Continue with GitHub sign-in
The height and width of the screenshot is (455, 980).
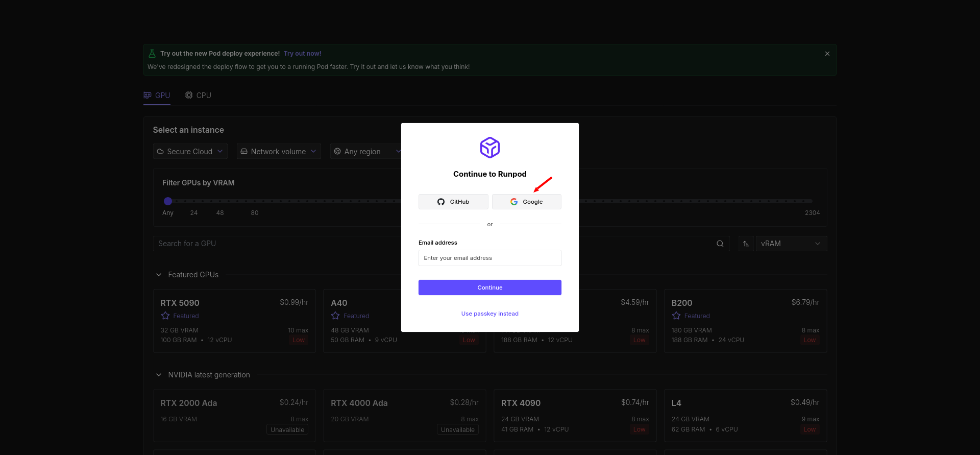453,202
